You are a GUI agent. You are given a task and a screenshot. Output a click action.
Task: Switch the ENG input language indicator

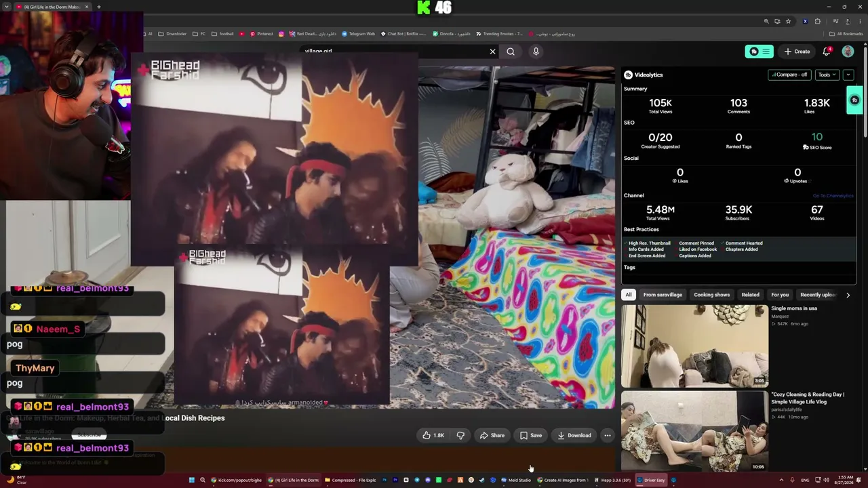click(x=805, y=480)
